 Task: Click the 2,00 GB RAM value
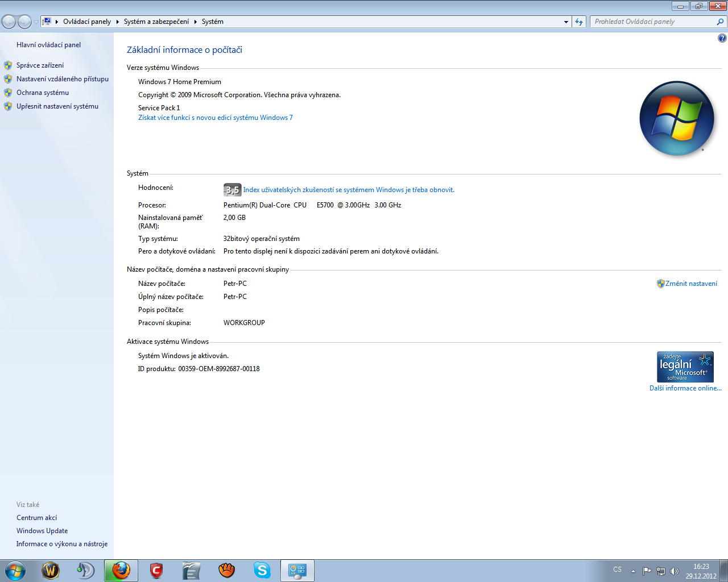(234, 218)
